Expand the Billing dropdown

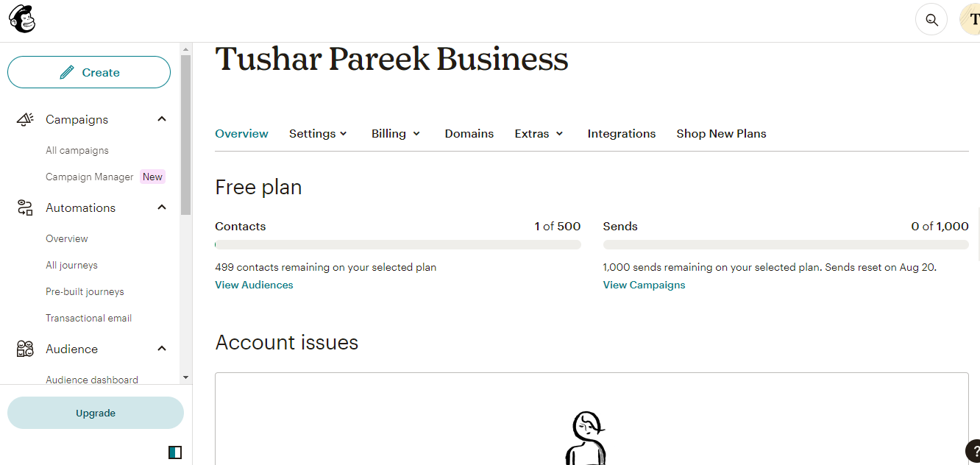396,134
